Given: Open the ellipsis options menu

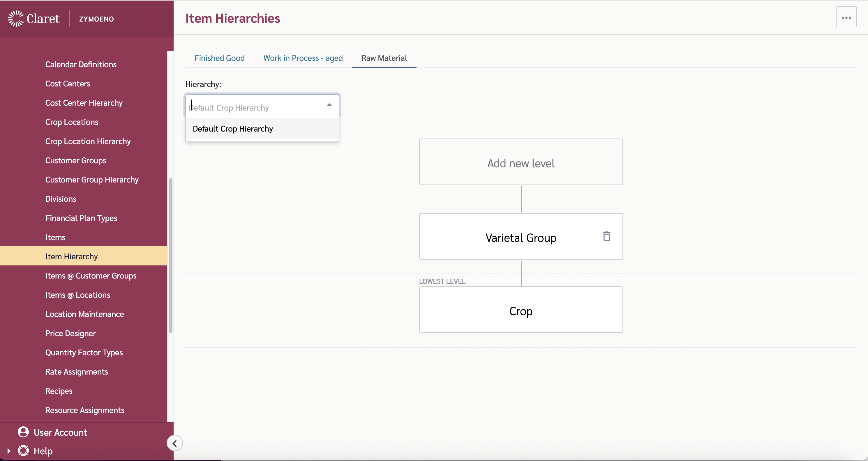Looking at the screenshot, I should [x=846, y=17].
